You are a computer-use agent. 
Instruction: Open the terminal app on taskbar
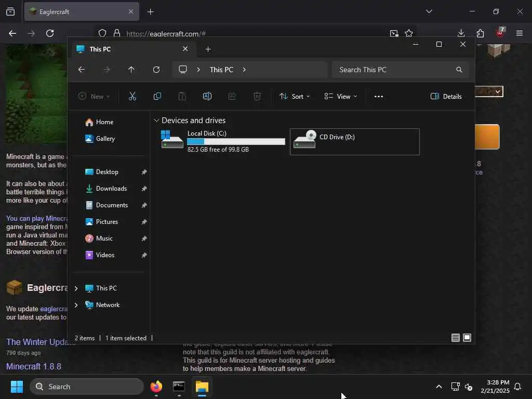click(x=179, y=387)
